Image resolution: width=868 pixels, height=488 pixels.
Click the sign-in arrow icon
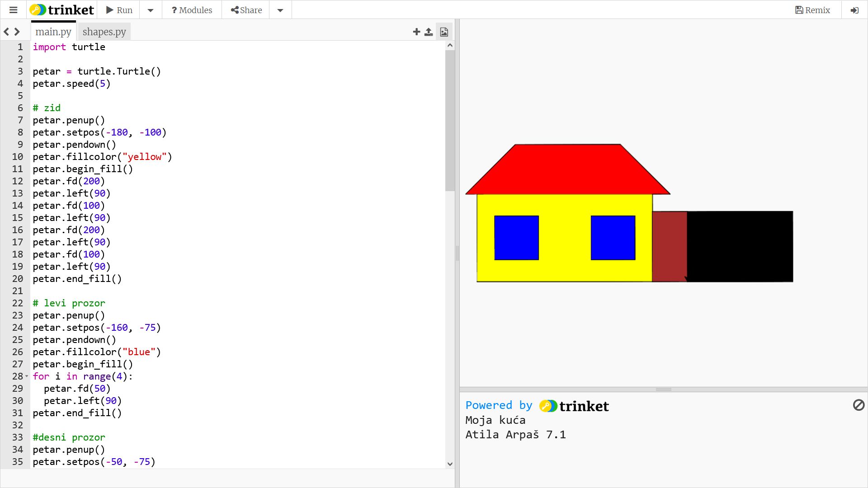pos(854,10)
